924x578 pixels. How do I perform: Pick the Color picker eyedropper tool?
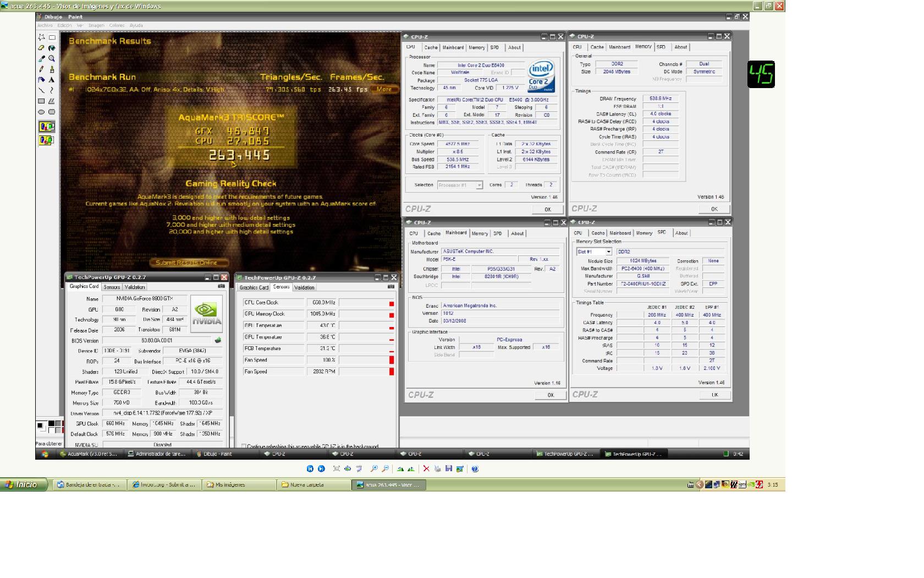[41, 58]
